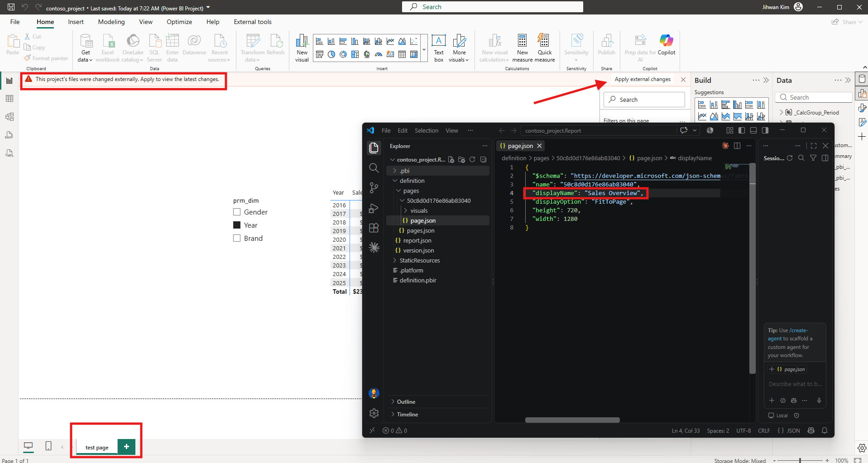The image size is (868, 463).
Task: Open VS Code Manage gear icon
Action: tap(374, 413)
